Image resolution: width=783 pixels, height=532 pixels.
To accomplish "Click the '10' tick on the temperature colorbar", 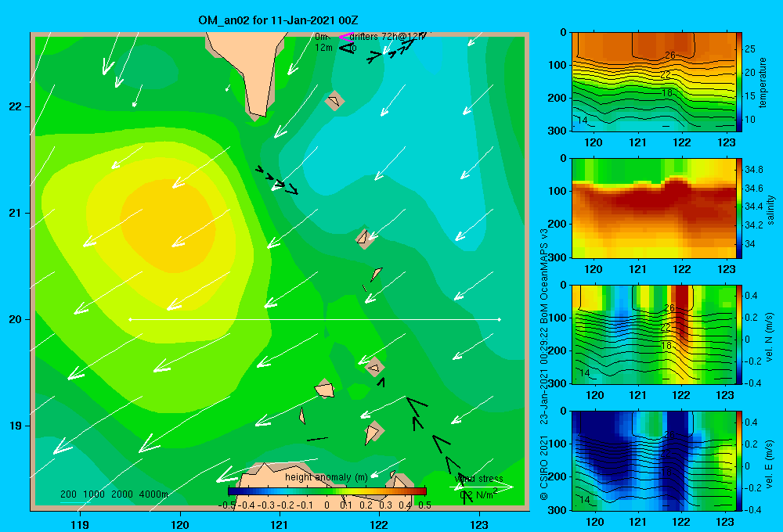I will (x=750, y=119).
